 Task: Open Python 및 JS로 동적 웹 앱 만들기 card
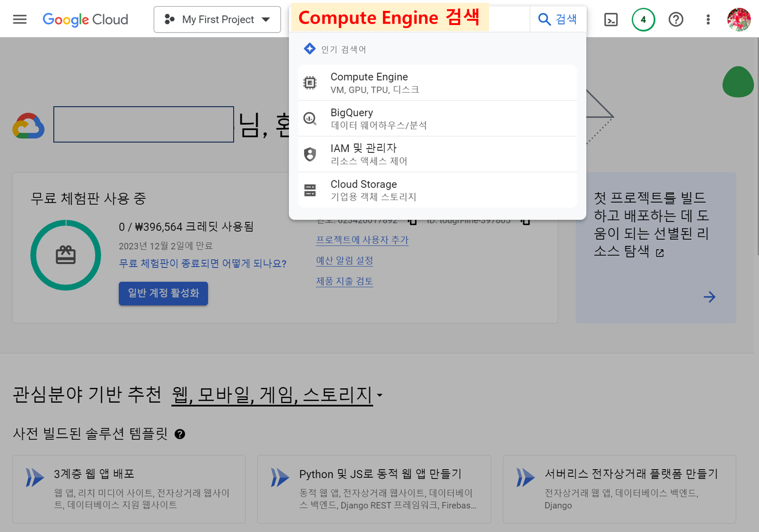374,489
